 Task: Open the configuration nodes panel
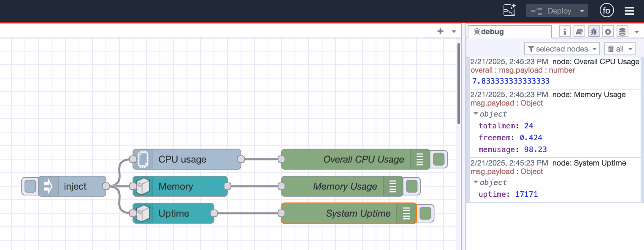tap(608, 31)
